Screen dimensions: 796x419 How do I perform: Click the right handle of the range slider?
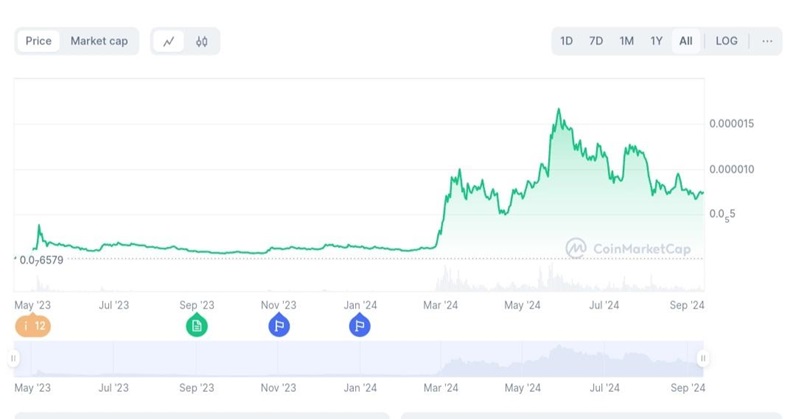[x=703, y=358]
